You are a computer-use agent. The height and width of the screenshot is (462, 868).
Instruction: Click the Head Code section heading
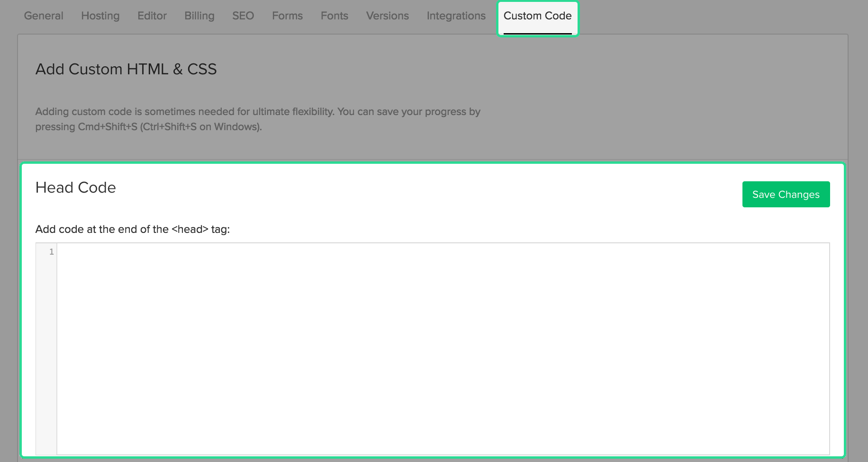[x=75, y=187]
